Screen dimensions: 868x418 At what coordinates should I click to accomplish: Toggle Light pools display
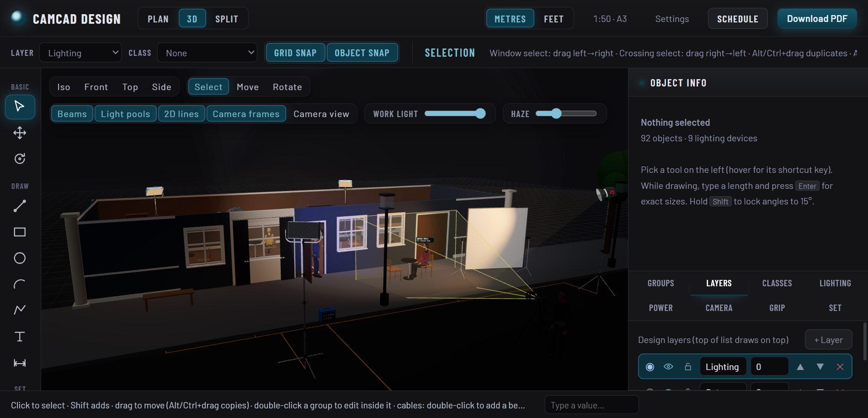pyautogui.click(x=126, y=114)
